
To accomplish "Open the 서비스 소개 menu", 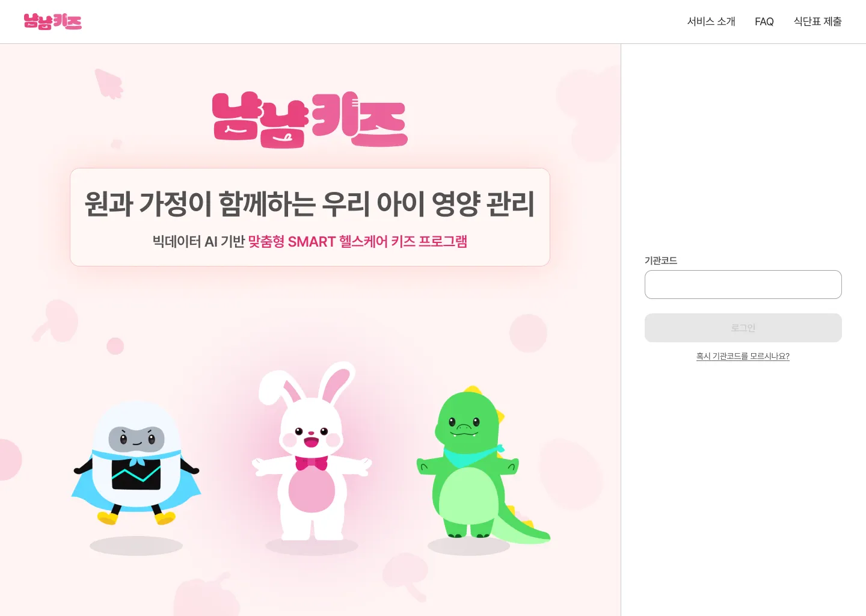I will coord(711,22).
